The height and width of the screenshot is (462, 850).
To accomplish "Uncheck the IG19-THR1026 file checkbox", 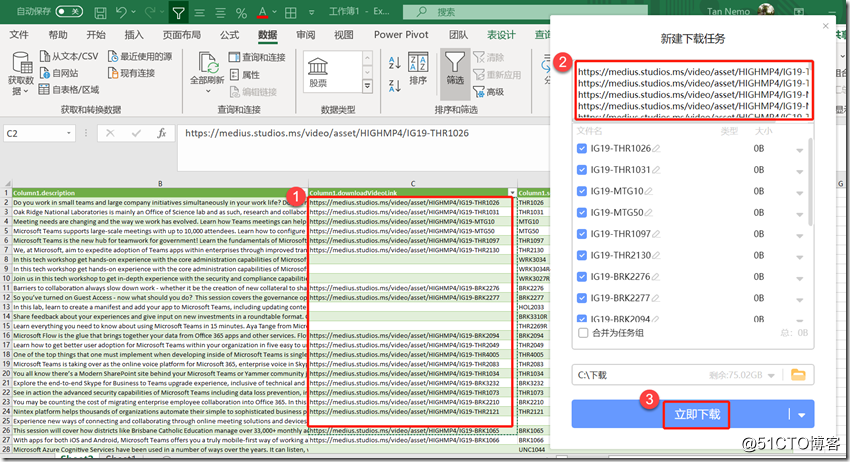I will [582, 149].
